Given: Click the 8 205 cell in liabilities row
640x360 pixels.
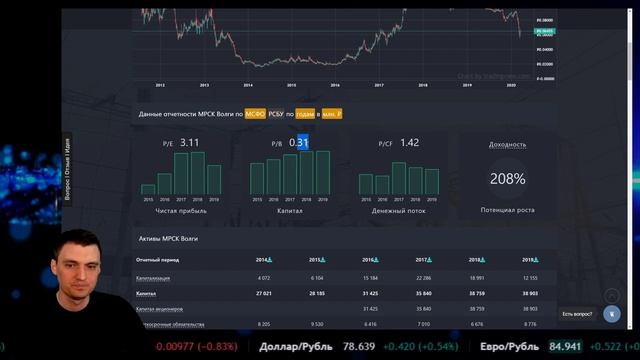Looking at the screenshot, I should (264, 324).
